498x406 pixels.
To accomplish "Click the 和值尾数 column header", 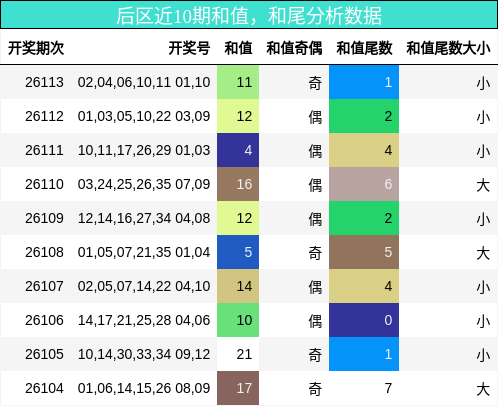I will pos(364,48).
